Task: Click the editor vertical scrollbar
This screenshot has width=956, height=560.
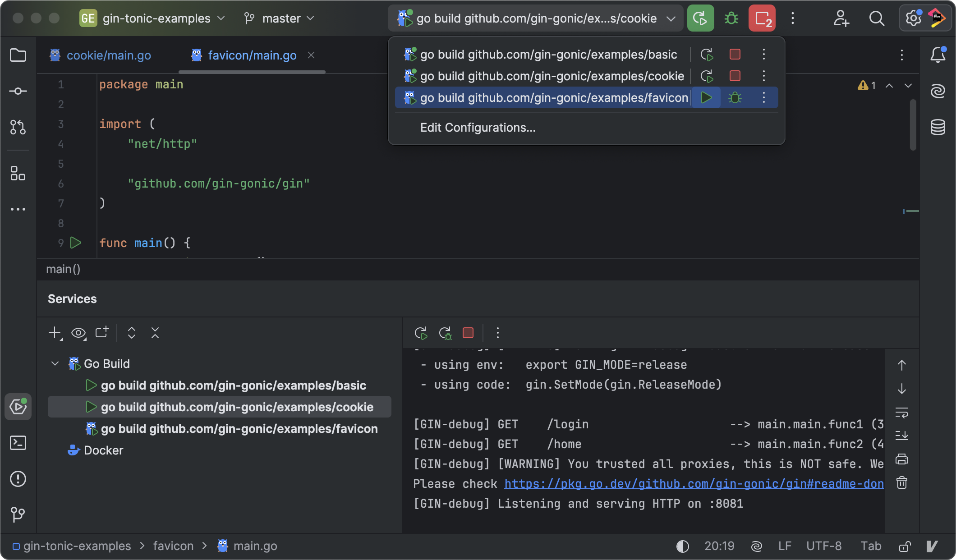Action: point(913,124)
